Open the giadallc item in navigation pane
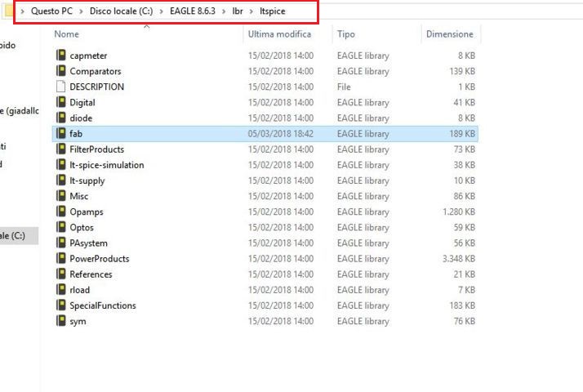This screenshot has height=392, width=583. [20, 110]
